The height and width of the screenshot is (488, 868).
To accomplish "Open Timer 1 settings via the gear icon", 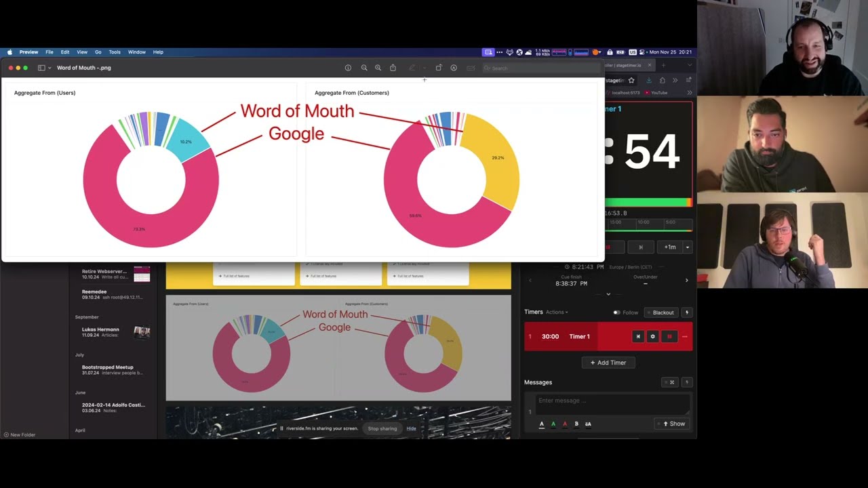I will [x=652, y=336].
